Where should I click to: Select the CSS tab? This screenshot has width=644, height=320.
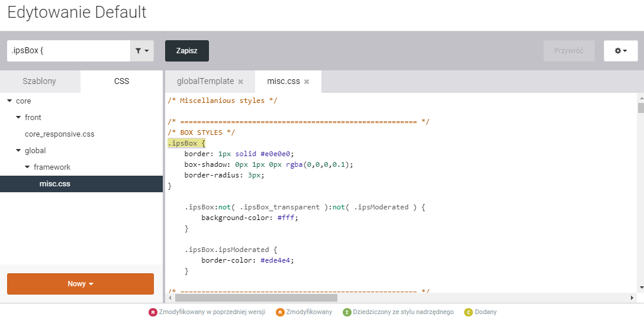pyautogui.click(x=121, y=82)
